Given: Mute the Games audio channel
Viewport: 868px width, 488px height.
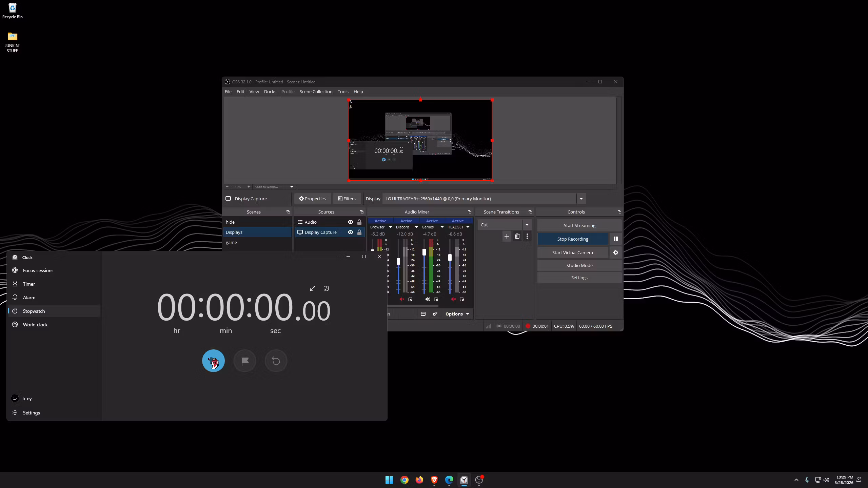Looking at the screenshot, I should tap(428, 299).
